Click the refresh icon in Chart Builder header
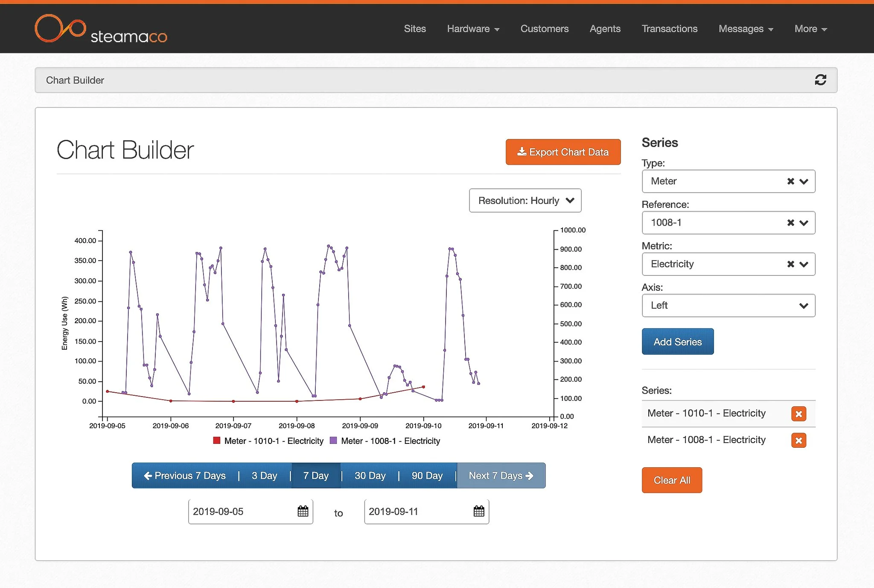 [x=820, y=80]
